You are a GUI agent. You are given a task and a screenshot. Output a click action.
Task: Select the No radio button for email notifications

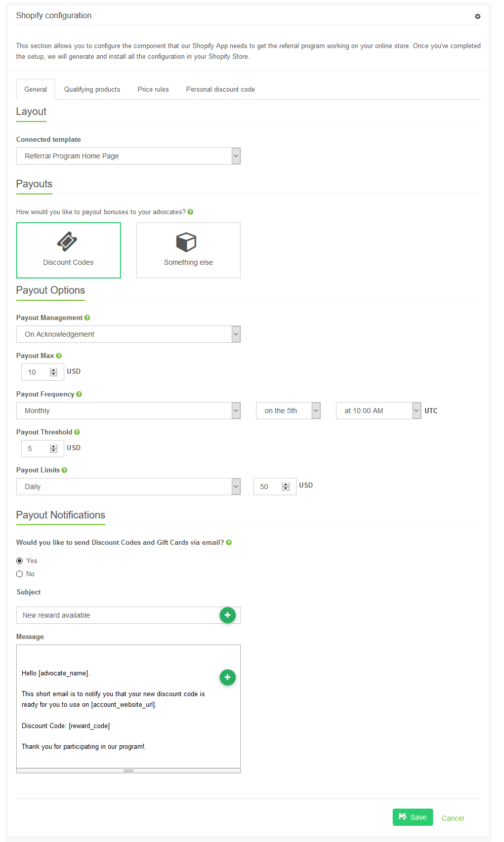click(x=20, y=574)
